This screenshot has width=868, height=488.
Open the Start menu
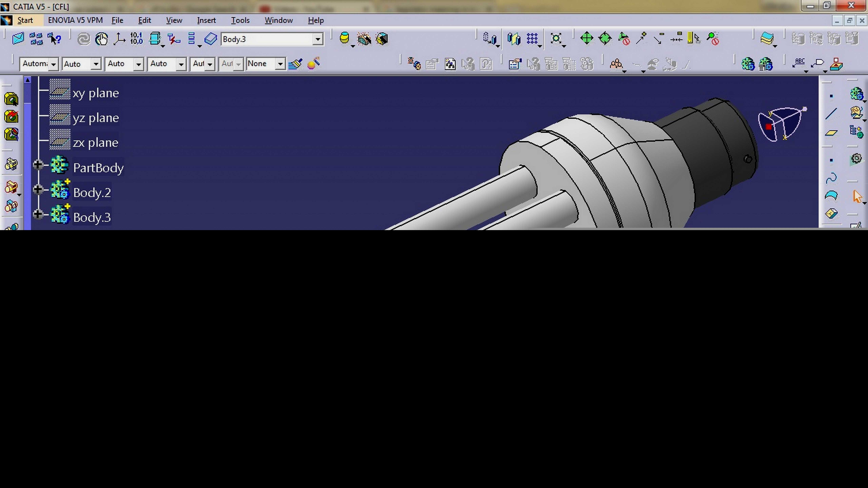point(25,20)
